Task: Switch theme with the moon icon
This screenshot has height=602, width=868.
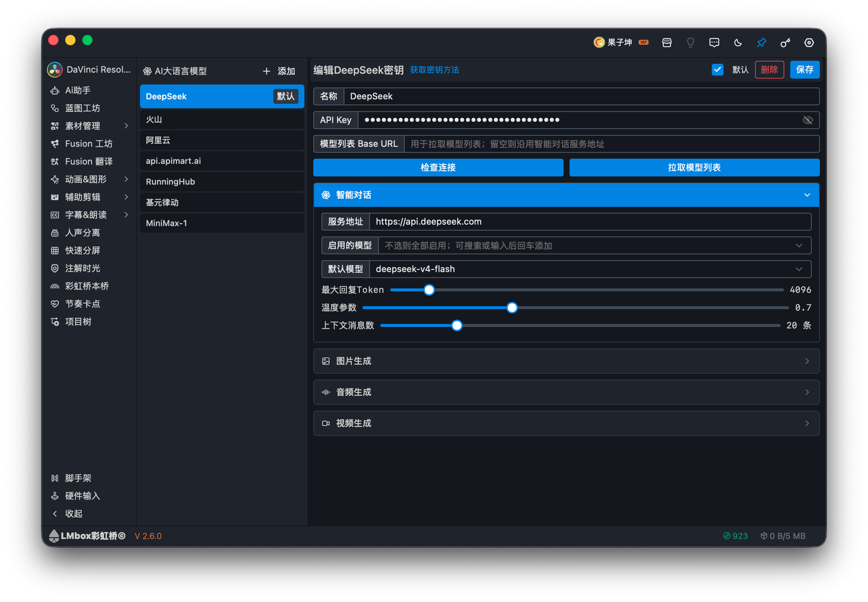Action: [x=738, y=42]
